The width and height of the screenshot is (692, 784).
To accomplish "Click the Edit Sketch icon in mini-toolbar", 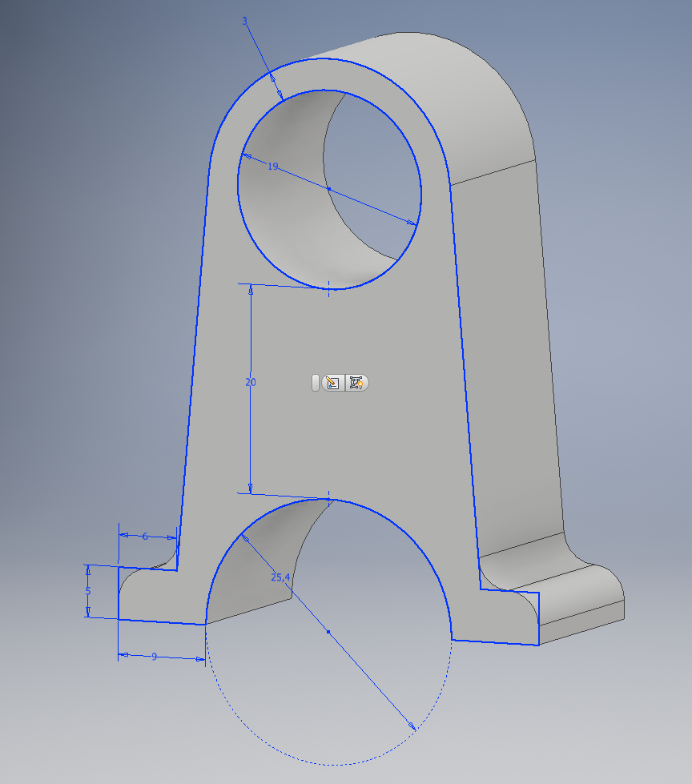I will [334, 383].
